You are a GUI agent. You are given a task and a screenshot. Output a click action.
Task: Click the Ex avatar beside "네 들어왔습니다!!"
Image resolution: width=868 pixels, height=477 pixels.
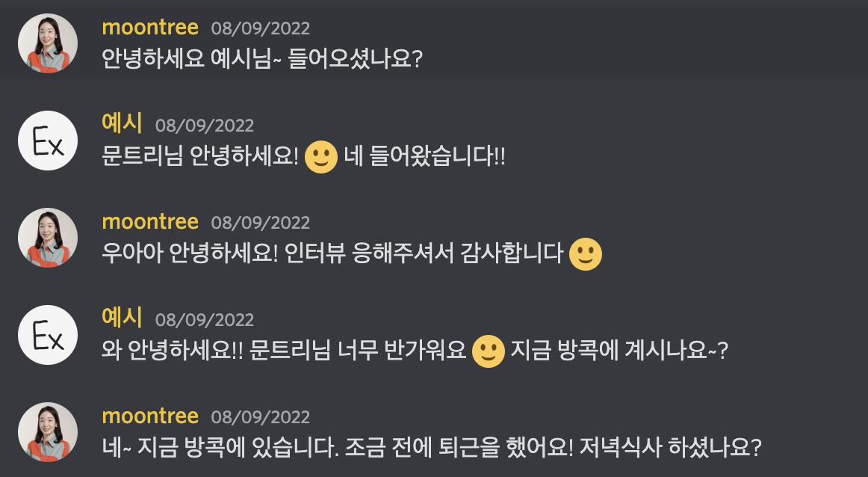pos(48,141)
